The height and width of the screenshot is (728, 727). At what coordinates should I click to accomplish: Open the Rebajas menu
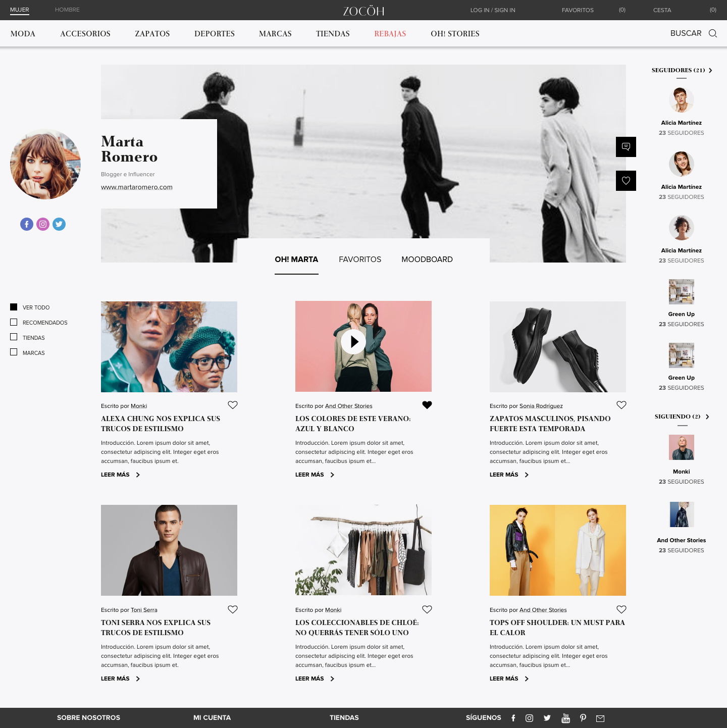pyautogui.click(x=390, y=34)
